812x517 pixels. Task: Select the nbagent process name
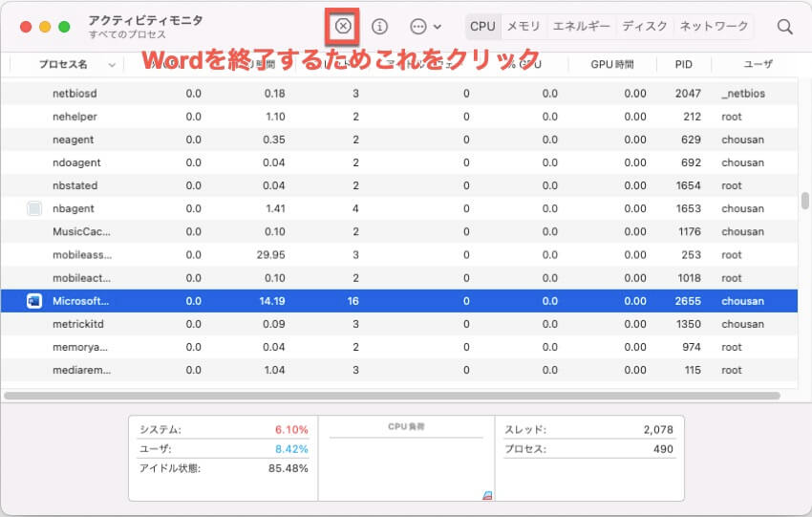click(x=73, y=208)
